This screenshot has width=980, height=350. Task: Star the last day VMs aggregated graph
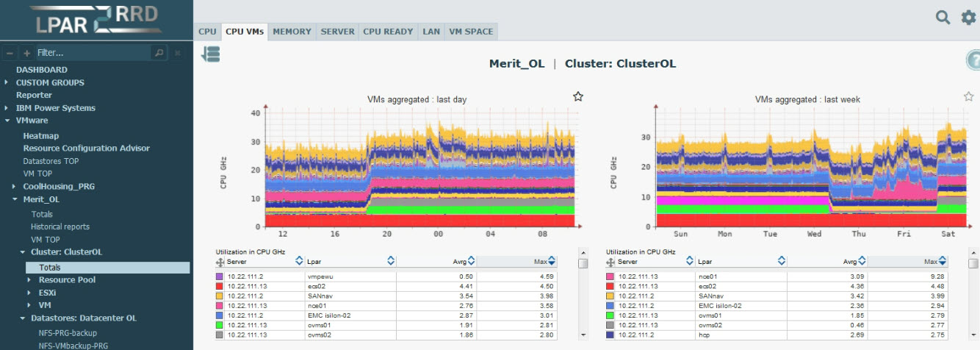pyautogui.click(x=578, y=96)
